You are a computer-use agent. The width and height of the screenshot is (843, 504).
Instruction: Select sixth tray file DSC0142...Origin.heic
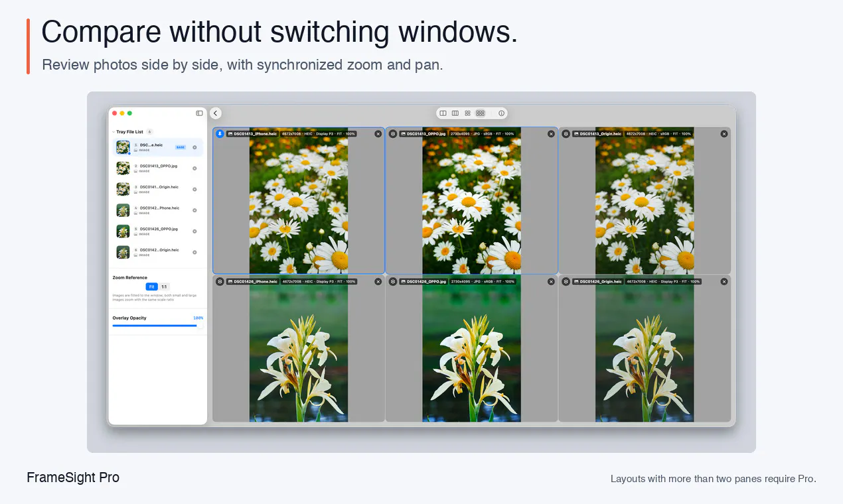pos(157,252)
